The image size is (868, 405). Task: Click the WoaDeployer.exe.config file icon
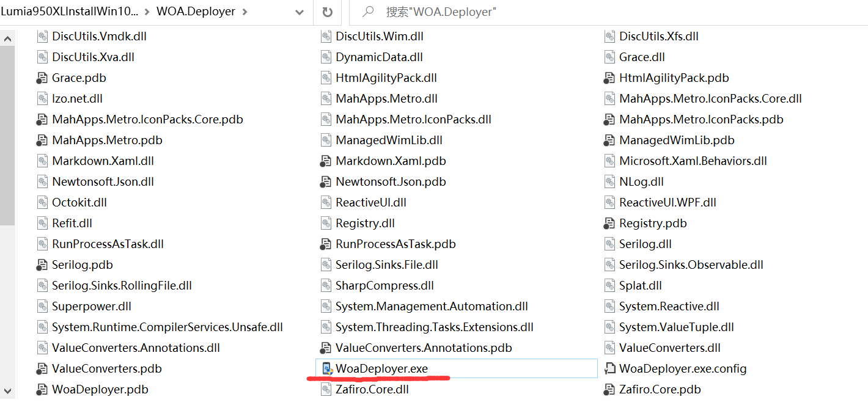(x=609, y=368)
